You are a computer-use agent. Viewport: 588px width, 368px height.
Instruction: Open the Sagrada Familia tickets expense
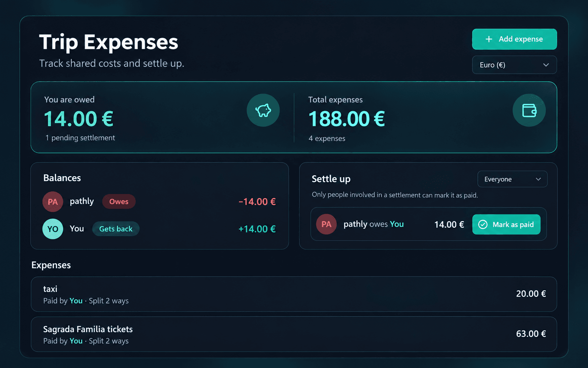tap(294, 334)
